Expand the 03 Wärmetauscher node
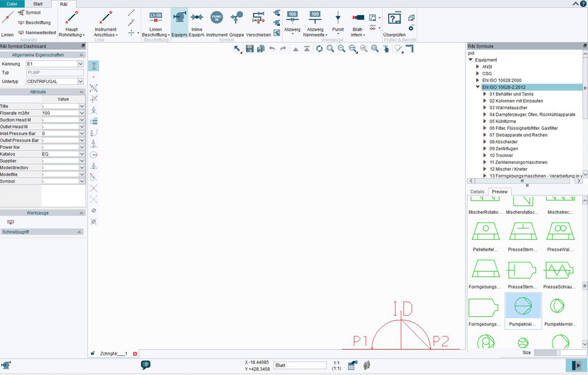Viewport: 588px width, 375px height. tap(485, 108)
